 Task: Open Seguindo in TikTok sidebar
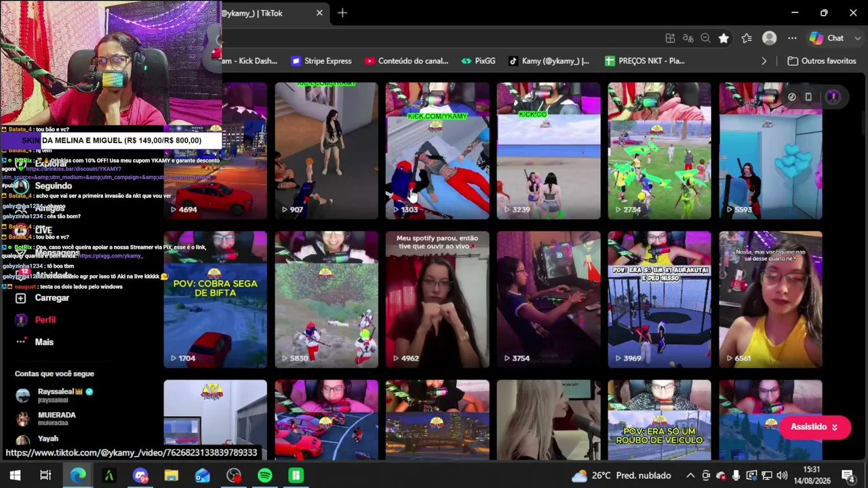54,186
